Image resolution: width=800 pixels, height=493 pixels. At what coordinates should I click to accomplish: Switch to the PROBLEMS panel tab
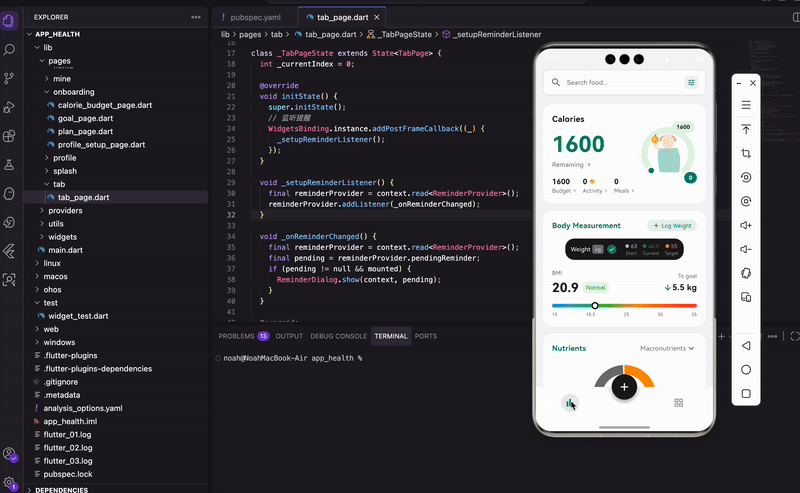point(243,336)
